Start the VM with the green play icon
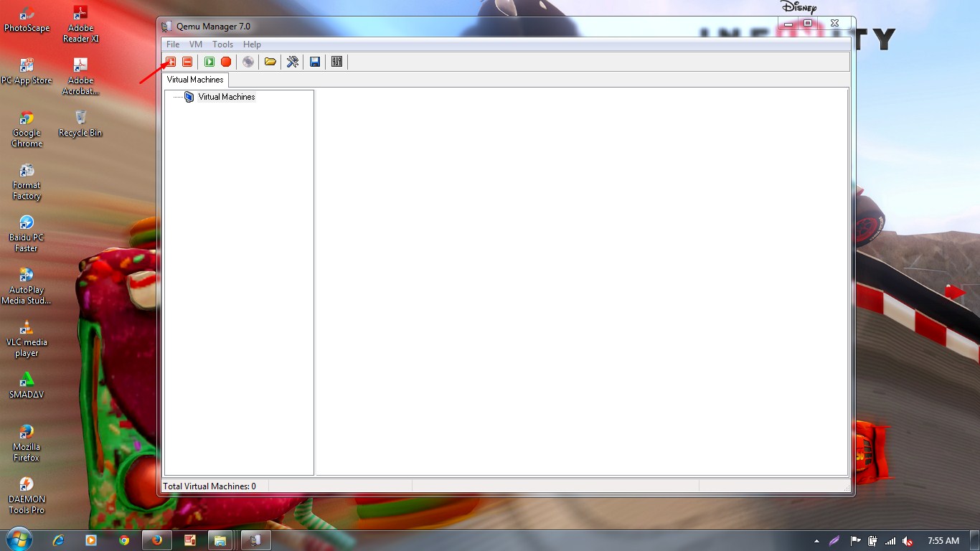 coord(209,62)
